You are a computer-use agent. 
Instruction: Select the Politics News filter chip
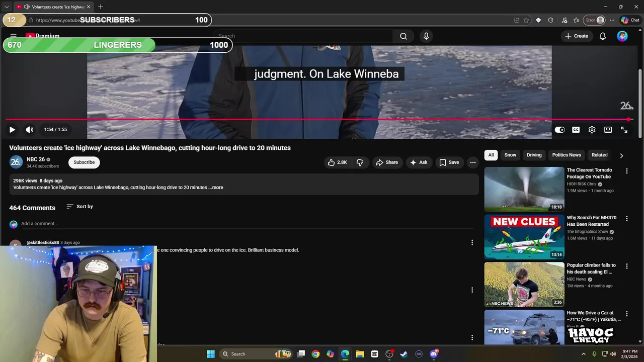click(x=567, y=155)
